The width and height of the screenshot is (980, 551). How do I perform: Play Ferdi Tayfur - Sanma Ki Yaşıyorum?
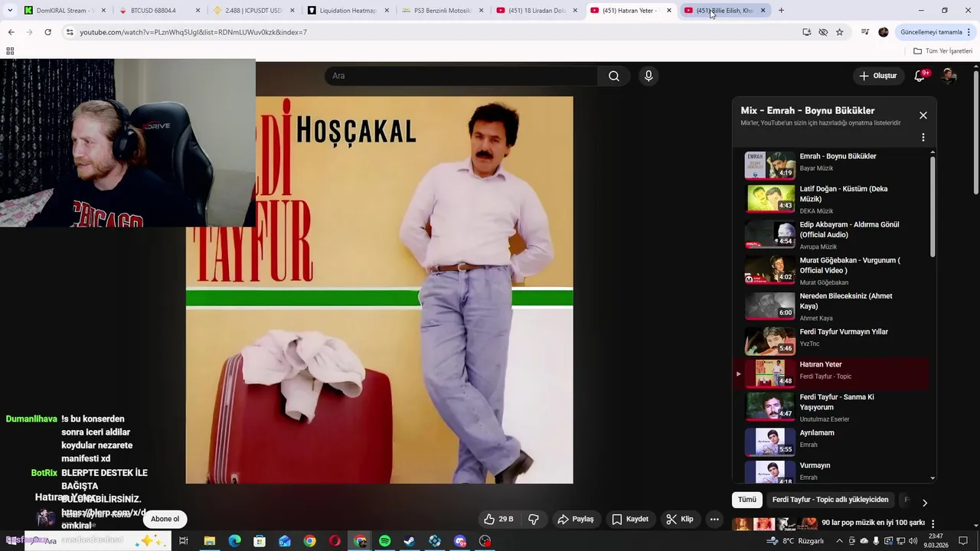pos(831,406)
